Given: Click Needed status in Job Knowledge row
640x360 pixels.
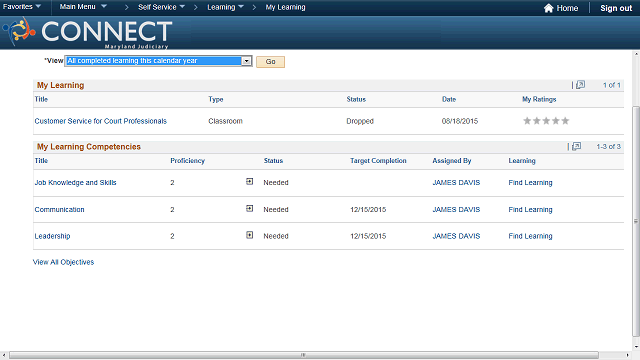Looking at the screenshot, I should pos(276,182).
